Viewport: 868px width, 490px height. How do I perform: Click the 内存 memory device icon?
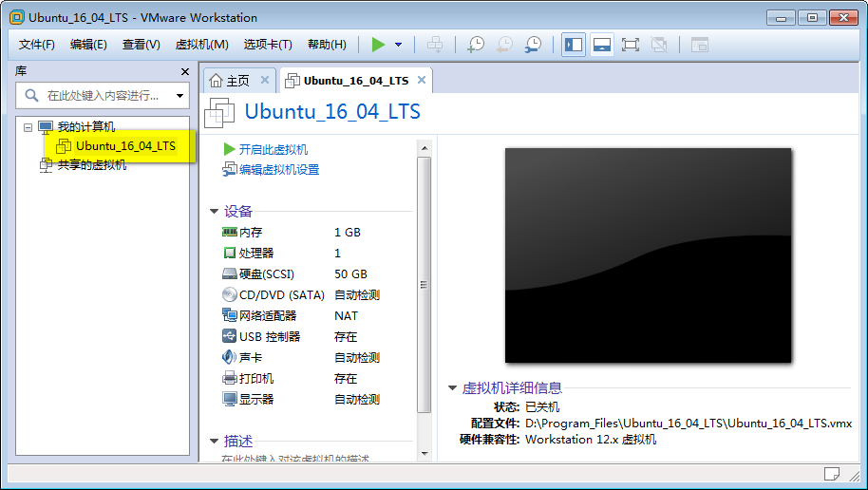click(229, 232)
